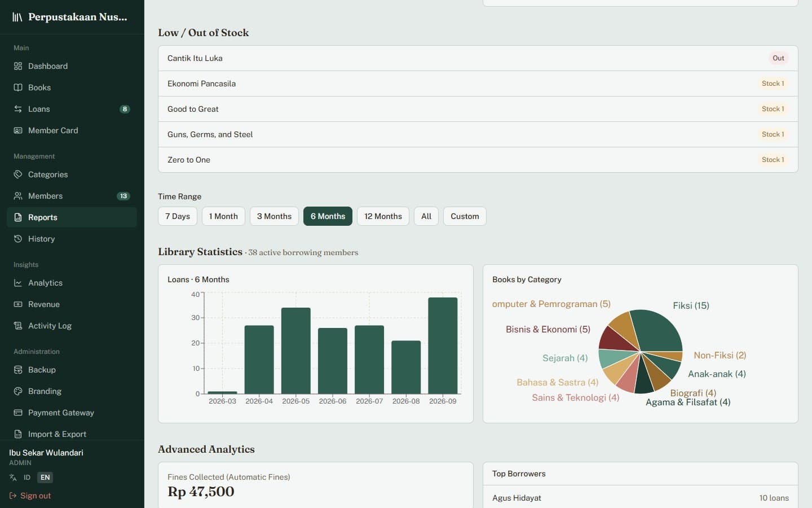Click the History clock icon
812x508 pixels.
pyautogui.click(x=18, y=239)
